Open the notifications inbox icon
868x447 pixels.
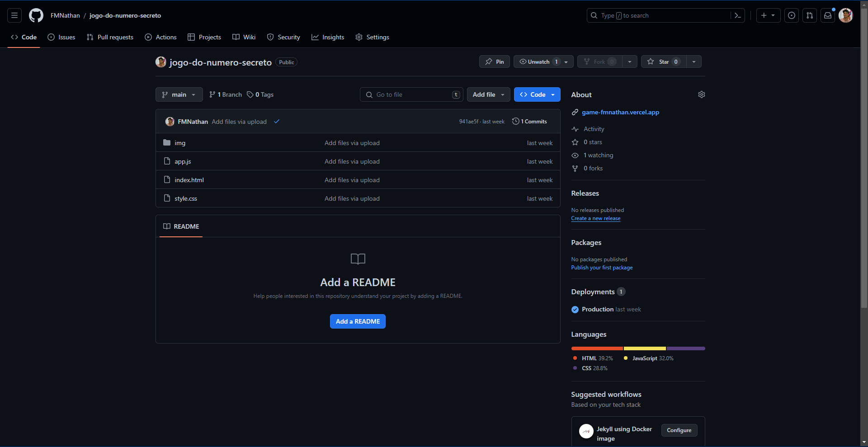click(x=828, y=15)
